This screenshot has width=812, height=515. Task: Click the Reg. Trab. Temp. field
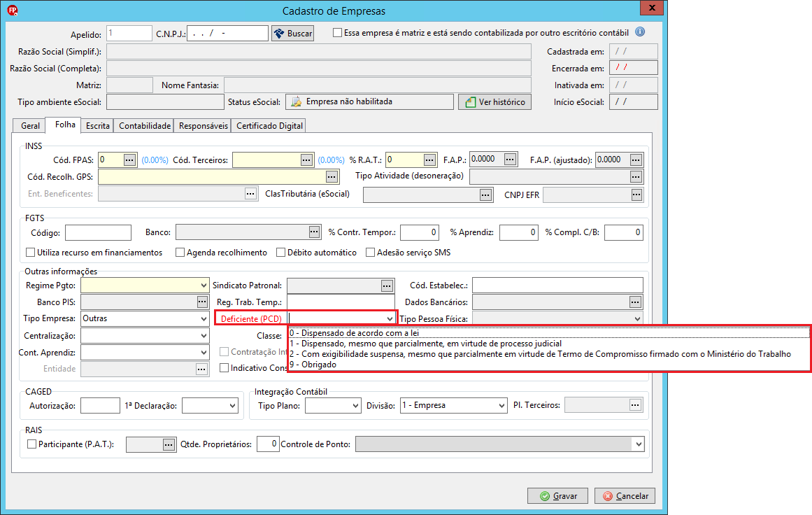pyautogui.click(x=341, y=302)
